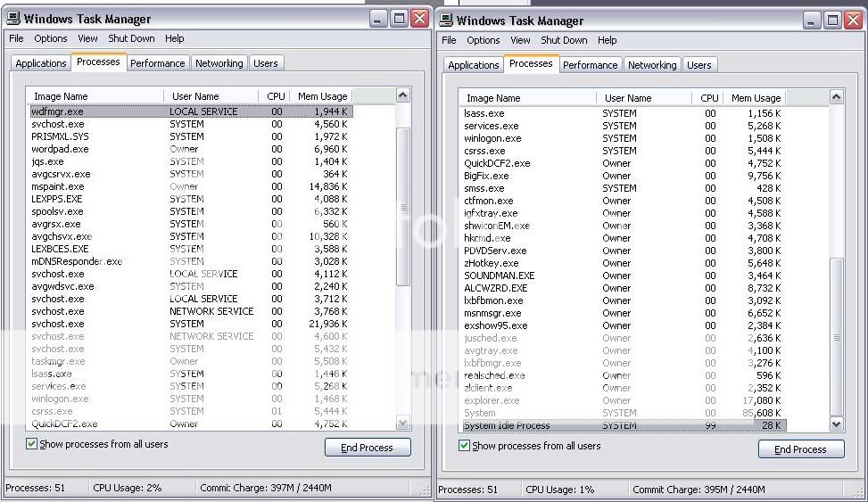Image resolution: width=868 pixels, height=502 pixels.
Task: Sort by CPU column in left window
Action: click(x=274, y=95)
